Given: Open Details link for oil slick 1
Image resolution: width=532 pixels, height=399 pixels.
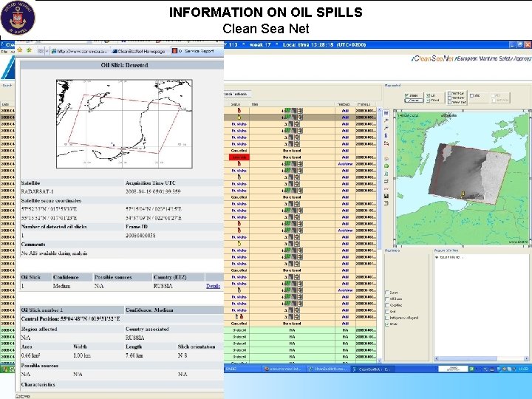Looking at the screenshot, I should (213, 286).
